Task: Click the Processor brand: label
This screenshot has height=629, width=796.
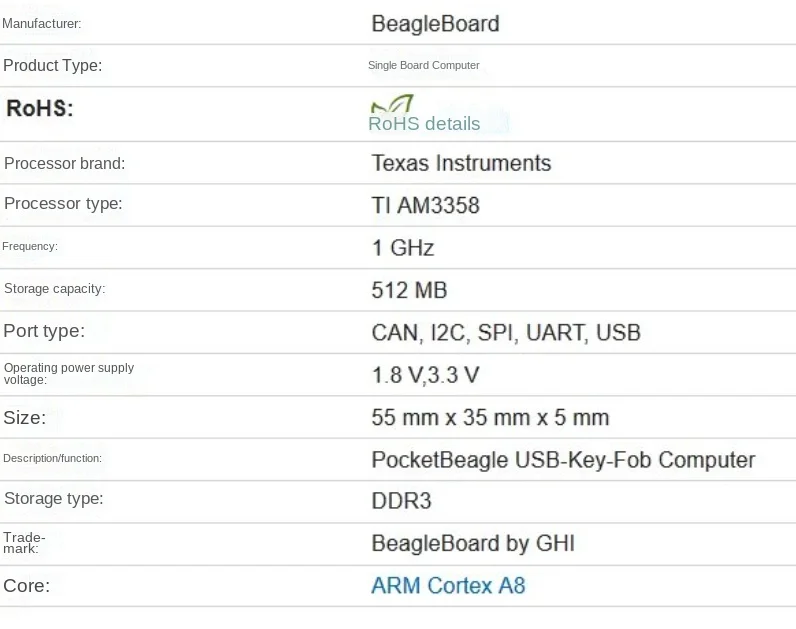Action: (x=64, y=163)
